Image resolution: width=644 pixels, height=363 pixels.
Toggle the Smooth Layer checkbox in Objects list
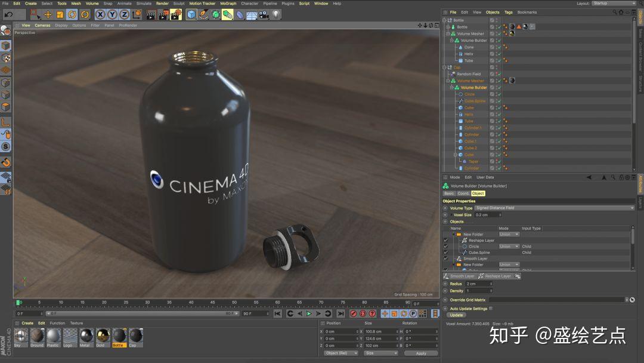click(x=445, y=259)
